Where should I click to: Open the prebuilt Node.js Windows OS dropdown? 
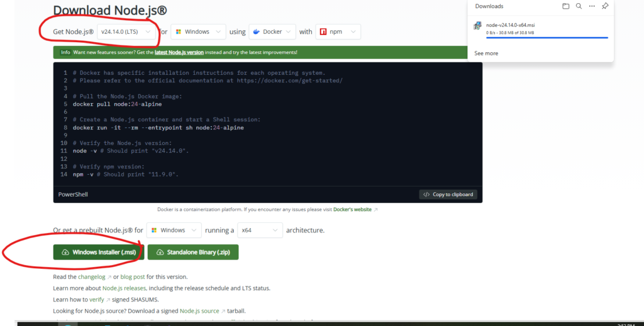tap(174, 231)
